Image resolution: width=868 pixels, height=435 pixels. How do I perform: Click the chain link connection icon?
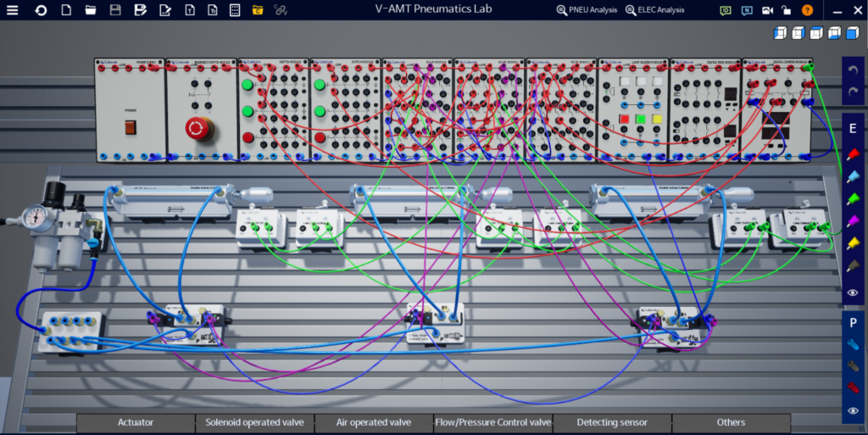[x=281, y=10]
